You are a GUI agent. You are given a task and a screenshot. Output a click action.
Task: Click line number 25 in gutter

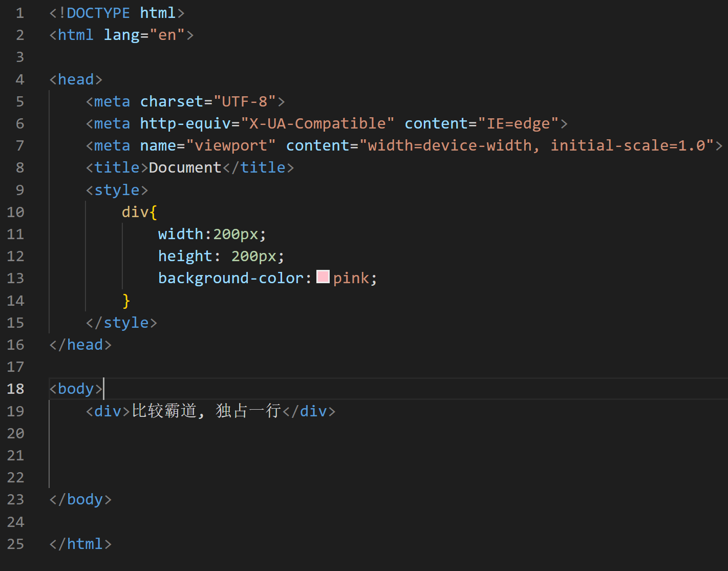coord(15,544)
